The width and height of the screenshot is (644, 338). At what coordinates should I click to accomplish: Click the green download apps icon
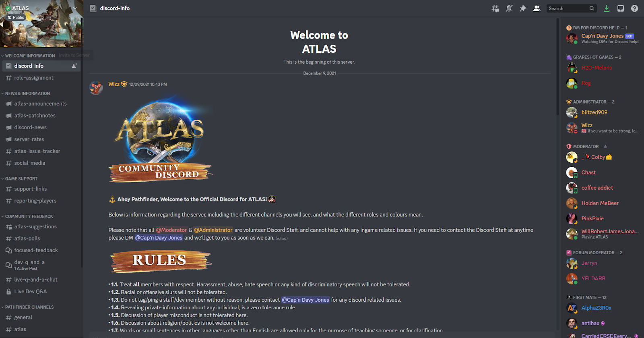tap(607, 8)
